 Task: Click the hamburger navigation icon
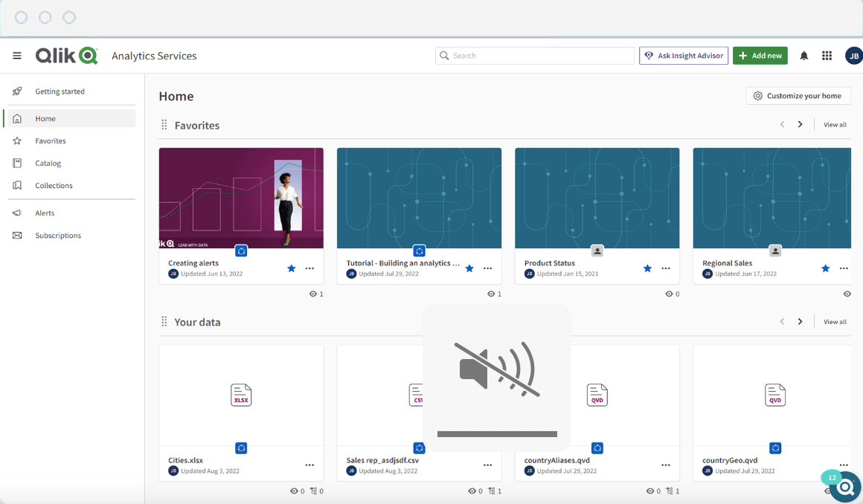coord(16,55)
